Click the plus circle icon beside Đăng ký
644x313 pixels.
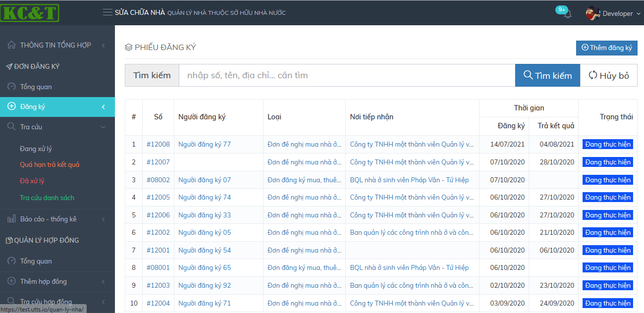pos(11,106)
